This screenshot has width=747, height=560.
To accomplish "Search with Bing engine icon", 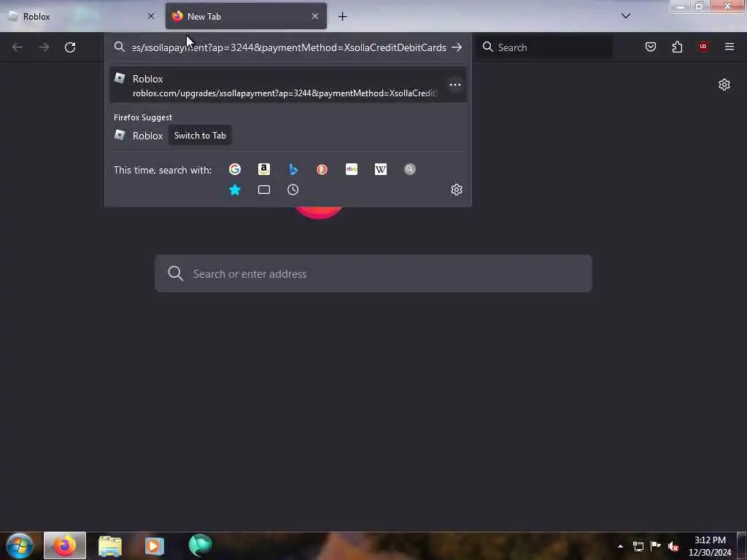I will [x=293, y=169].
